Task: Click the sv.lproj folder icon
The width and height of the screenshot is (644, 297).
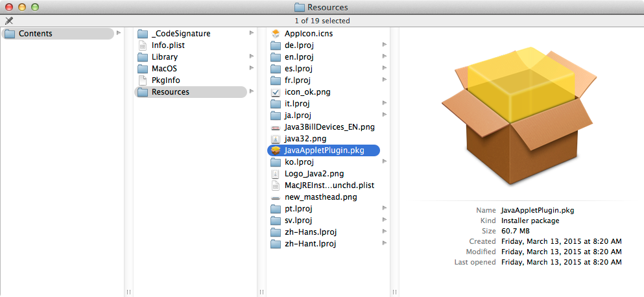Action: tap(276, 220)
